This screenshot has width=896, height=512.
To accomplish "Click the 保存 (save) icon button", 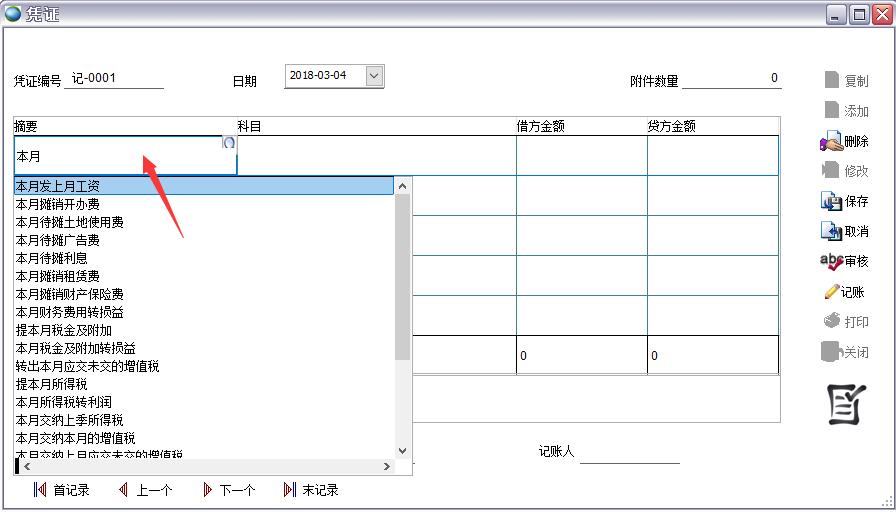I will coord(844,202).
